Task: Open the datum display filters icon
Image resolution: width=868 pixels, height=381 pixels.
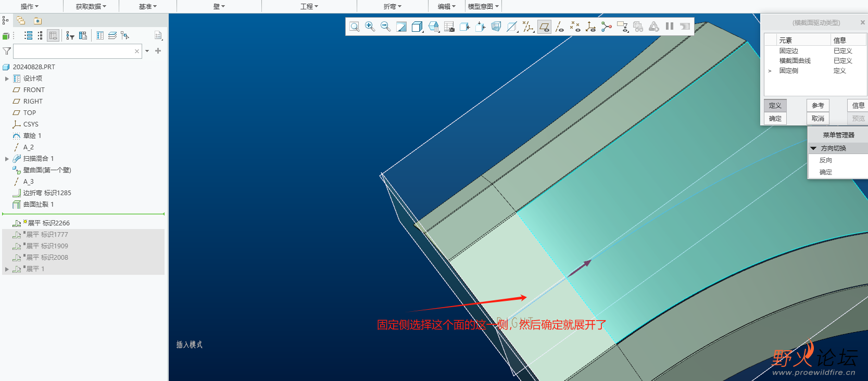Action: click(529, 27)
